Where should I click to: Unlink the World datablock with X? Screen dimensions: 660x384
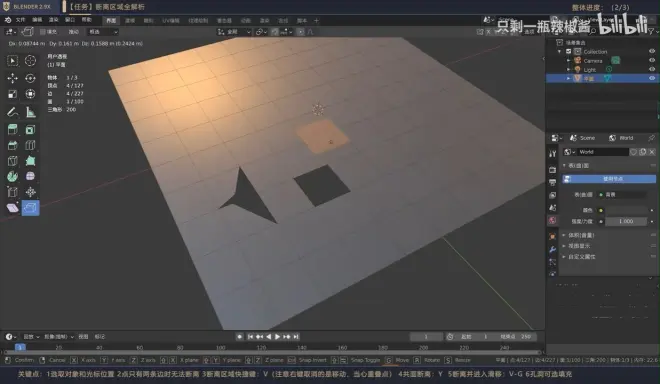pos(652,152)
